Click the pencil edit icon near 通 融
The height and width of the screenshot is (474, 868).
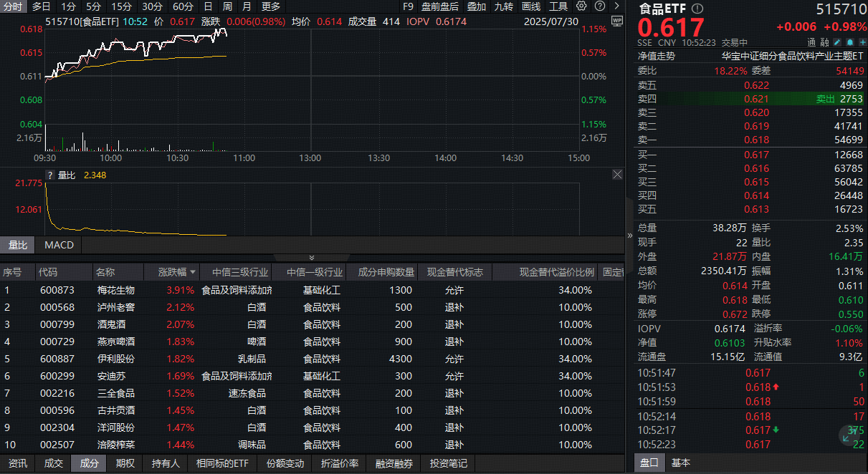coord(836,42)
